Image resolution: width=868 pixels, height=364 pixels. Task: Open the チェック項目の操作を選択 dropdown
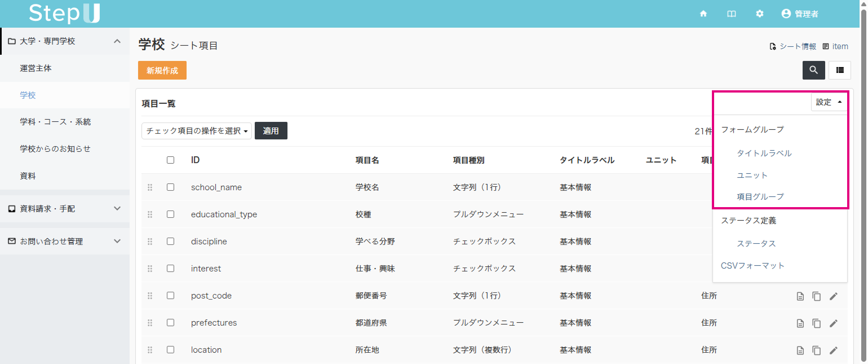[x=196, y=130]
